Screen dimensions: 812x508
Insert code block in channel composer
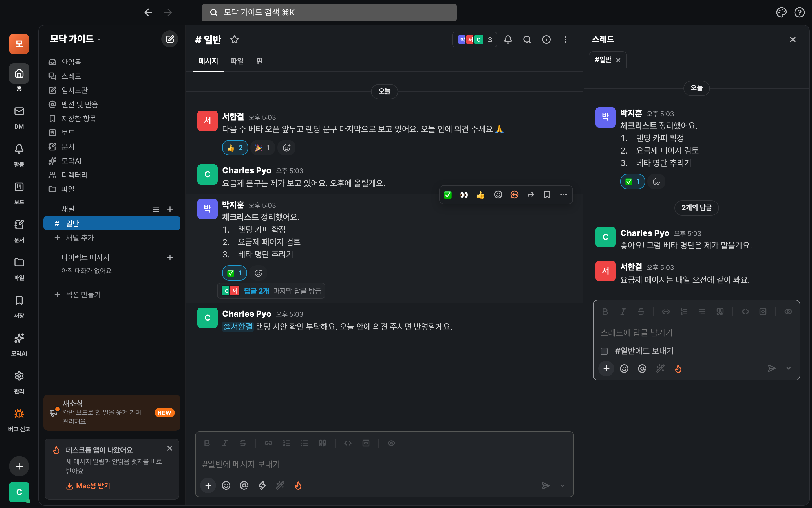[366, 443]
